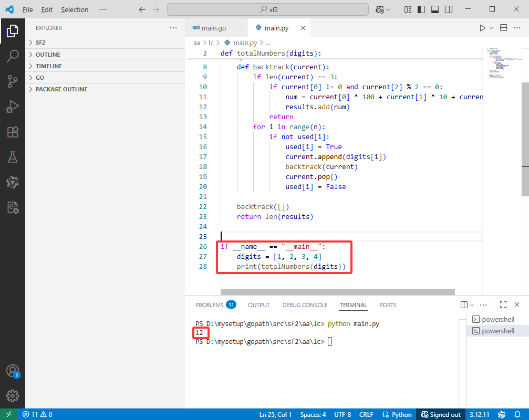Image resolution: width=529 pixels, height=420 pixels.
Task: Click UTF-8 encoding selector
Action: [x=343, y=414]
